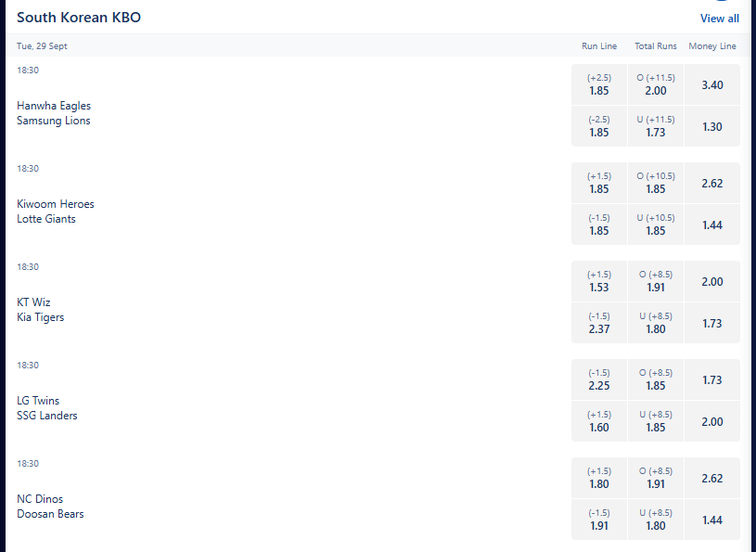
Task: Open the Kia Tigers team name
Action: 41,317
